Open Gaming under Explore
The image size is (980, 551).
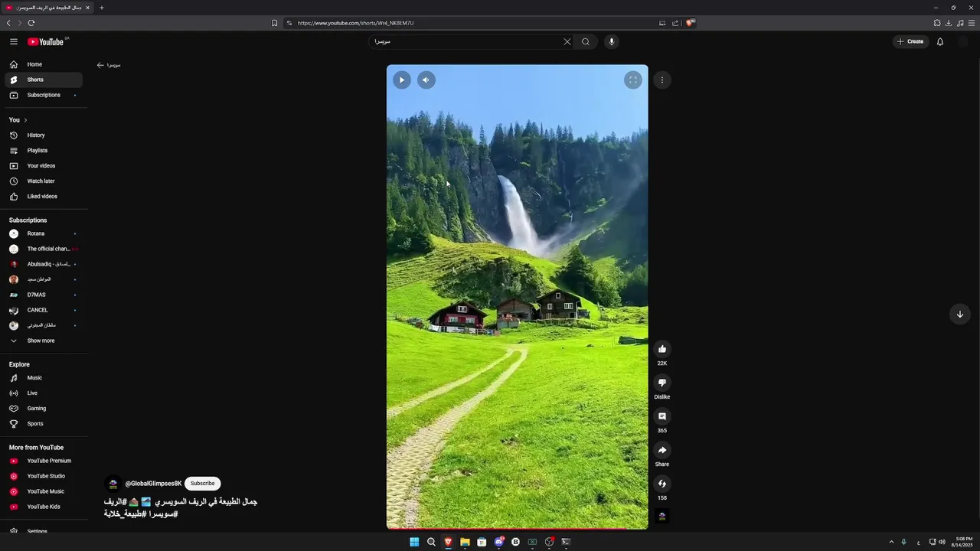pyautogui.click(x=44, y=409)
